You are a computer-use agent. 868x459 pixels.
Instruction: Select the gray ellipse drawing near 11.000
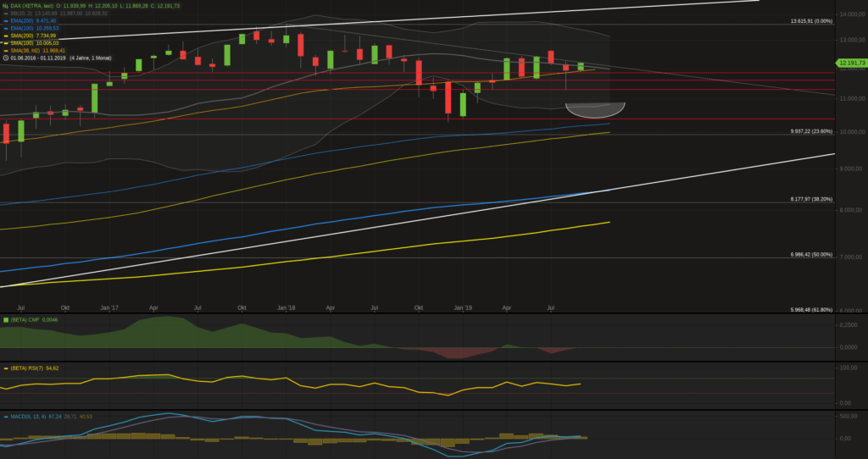pyautogui.click(x=595, y=110)
